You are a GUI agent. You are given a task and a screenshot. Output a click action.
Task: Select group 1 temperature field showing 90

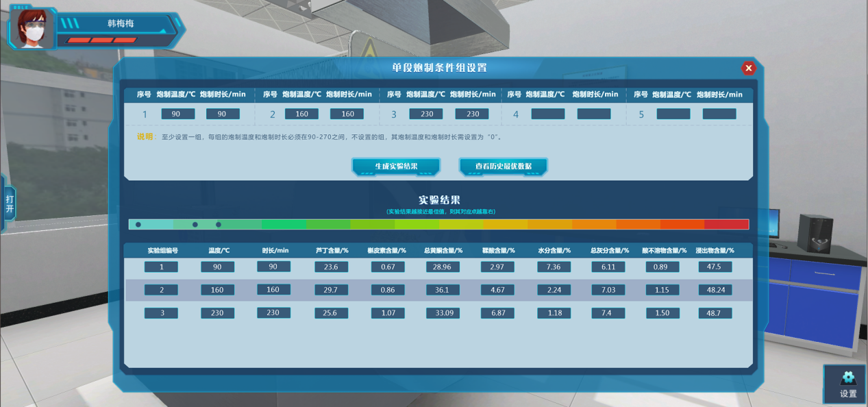pyautogui.click(x=178, y=114)
